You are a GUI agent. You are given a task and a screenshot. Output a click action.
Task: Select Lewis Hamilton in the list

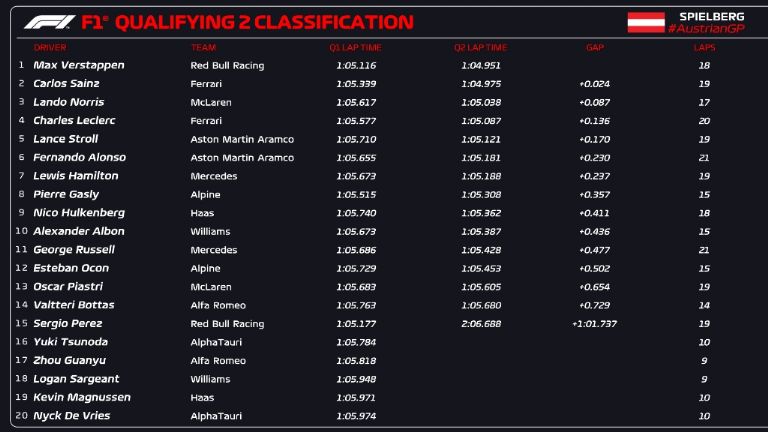(x=75, y=176)
